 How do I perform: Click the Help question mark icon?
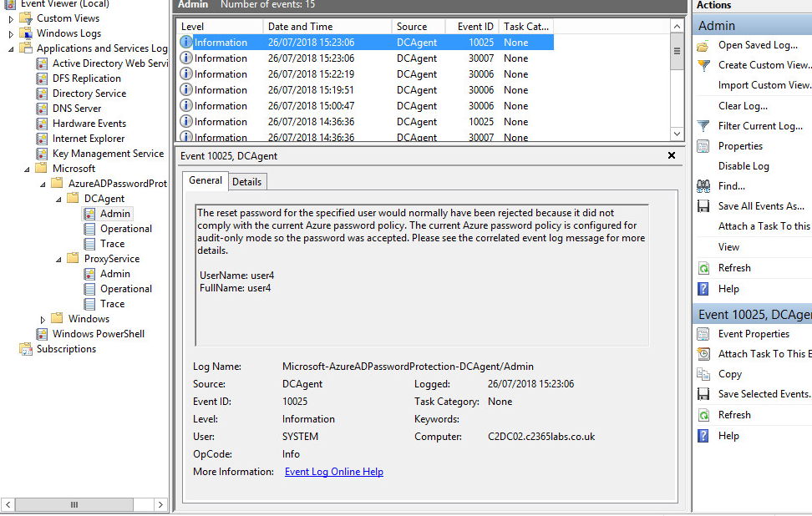coord(704,287)
